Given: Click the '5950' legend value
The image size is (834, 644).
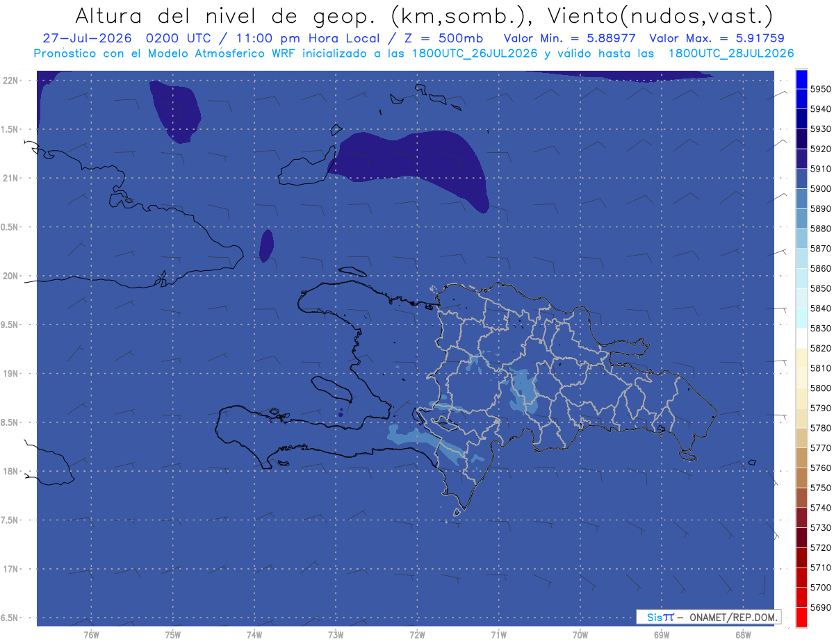Looking at the screenshot, I should click(x=820, y=89).
